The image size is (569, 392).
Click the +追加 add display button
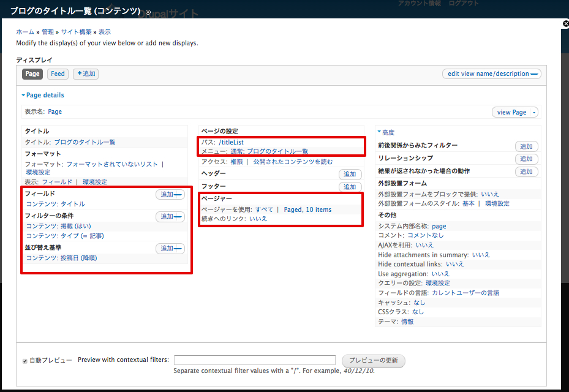click(86, 73)
